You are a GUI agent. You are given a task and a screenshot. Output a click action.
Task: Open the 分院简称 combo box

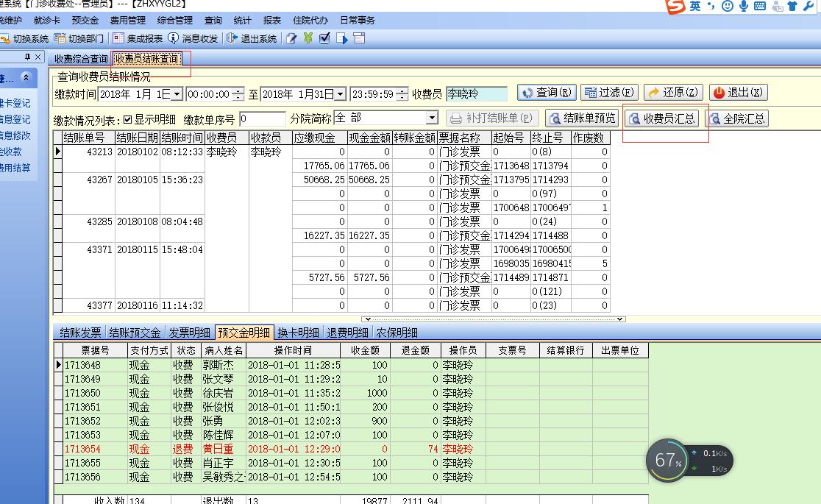(386, 118)
